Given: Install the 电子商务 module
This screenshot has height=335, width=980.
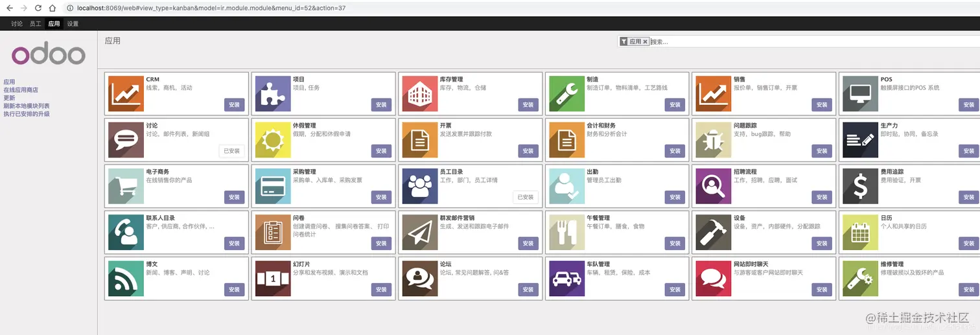Looking at the screenshot, I should pyautogui.click(x=234, y=197).
